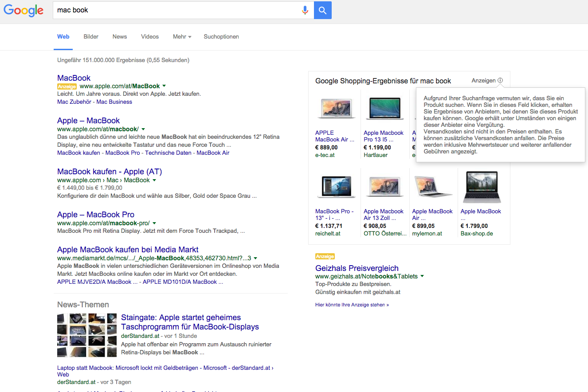The height and width of the screenshot is (392, 588).
Task: Open the 'Apple – MacBook Pro' result
Action: pyautogui.click(x=96, y=215)
